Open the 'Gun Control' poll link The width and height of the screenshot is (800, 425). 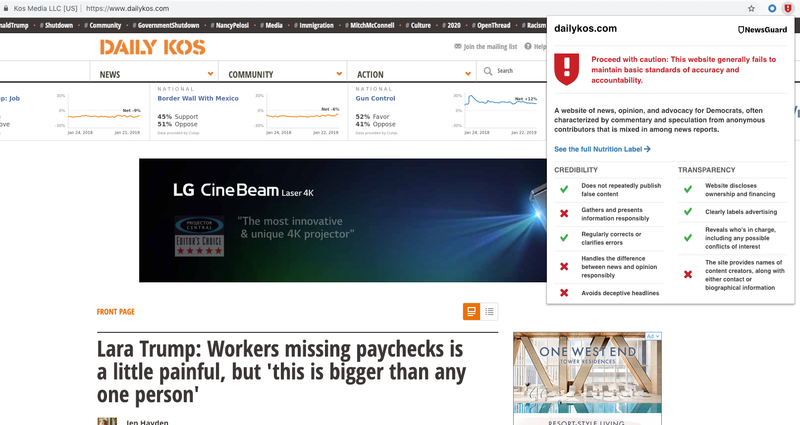(x=376, y=98)
